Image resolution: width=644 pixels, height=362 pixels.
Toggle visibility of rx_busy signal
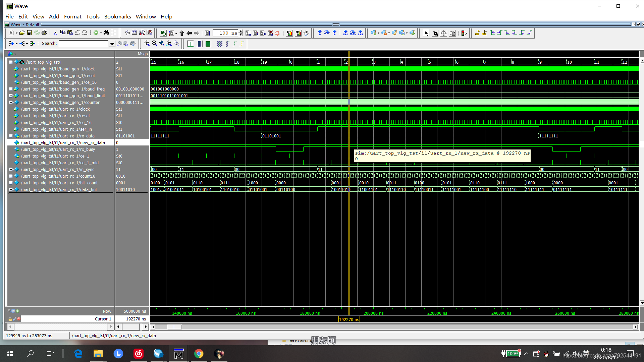pos(11,149)
